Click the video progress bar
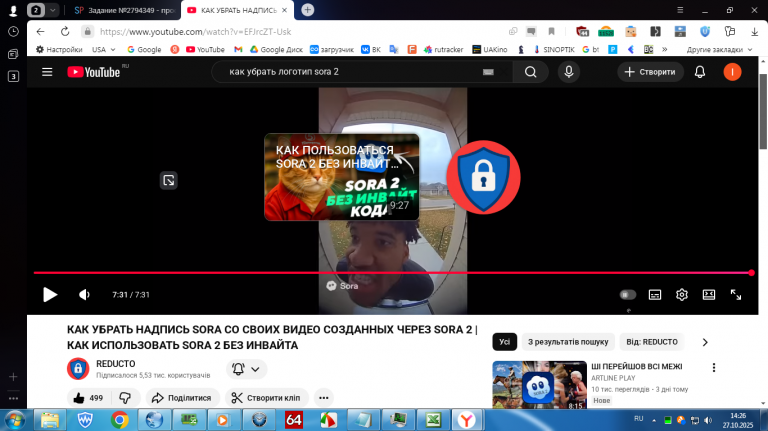This screenshot has height=431, width=768. click(392, 273)
